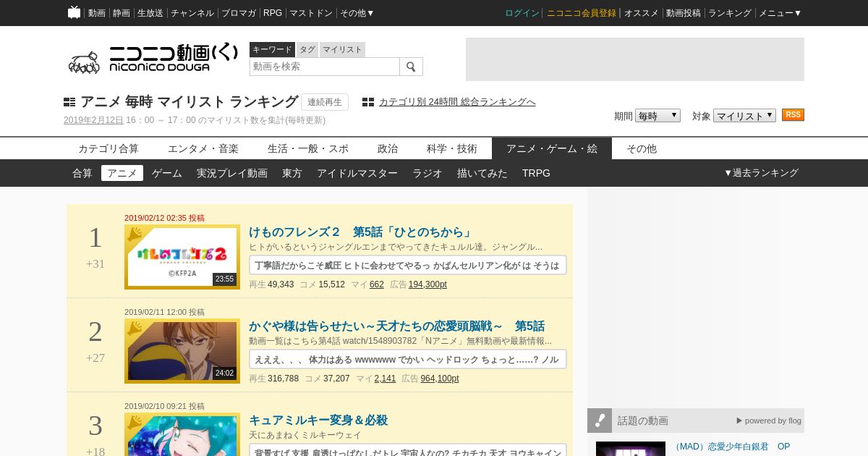This screenshot has height=456, width=868.
Task: Open カテゴリ別 24時間 総合ランキングへ link
Action: tap(457, 102)
